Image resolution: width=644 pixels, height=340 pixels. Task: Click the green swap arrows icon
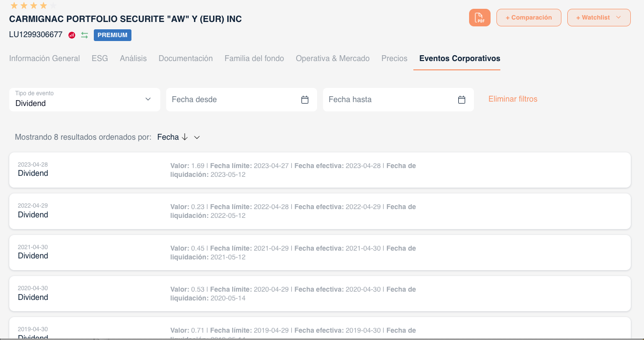[x=85, y=35]
